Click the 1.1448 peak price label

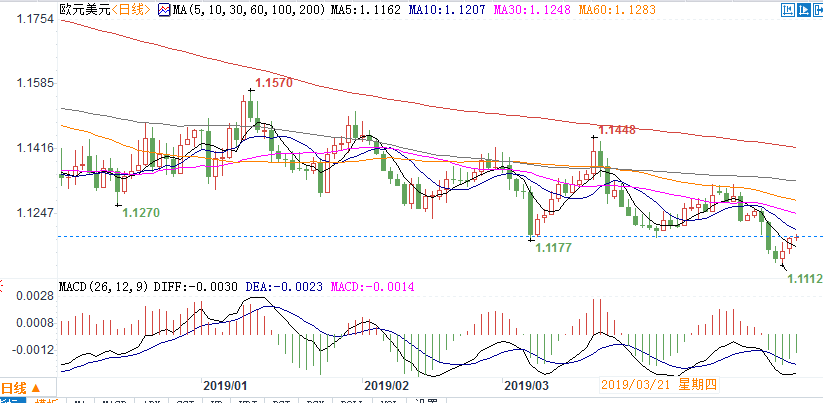point(617,130)
